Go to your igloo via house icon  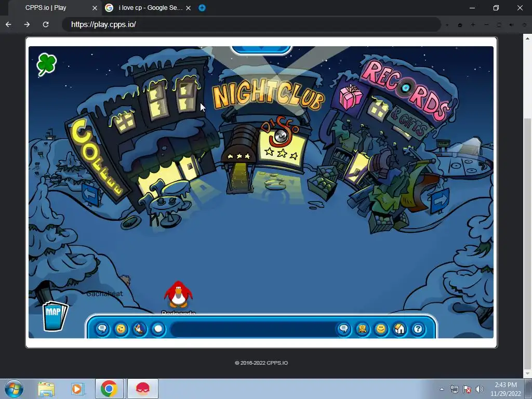point(400,329)
